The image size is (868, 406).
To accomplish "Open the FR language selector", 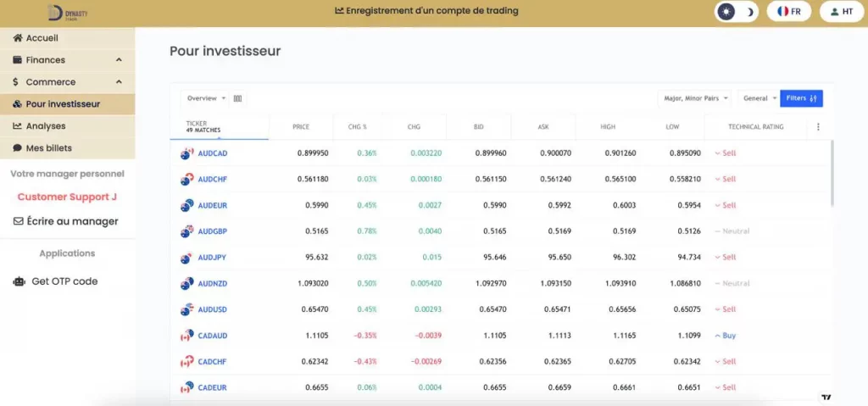I will [x=789, y=12].
